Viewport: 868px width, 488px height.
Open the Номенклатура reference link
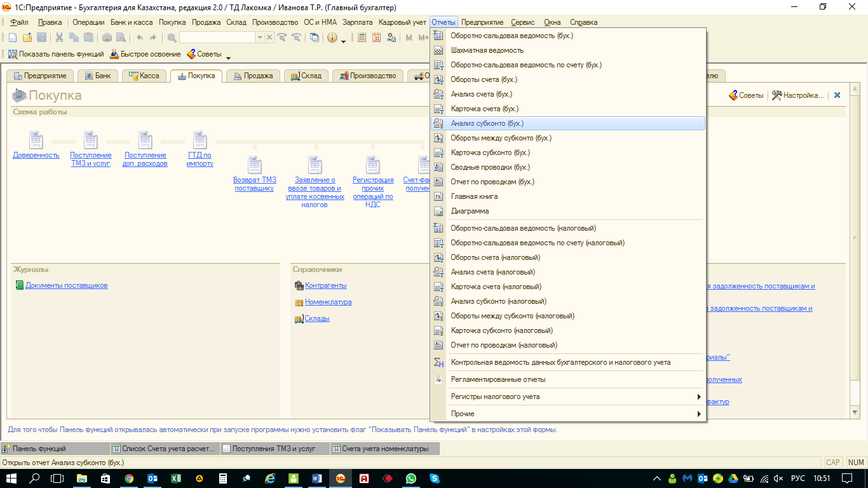pos(329,302)
